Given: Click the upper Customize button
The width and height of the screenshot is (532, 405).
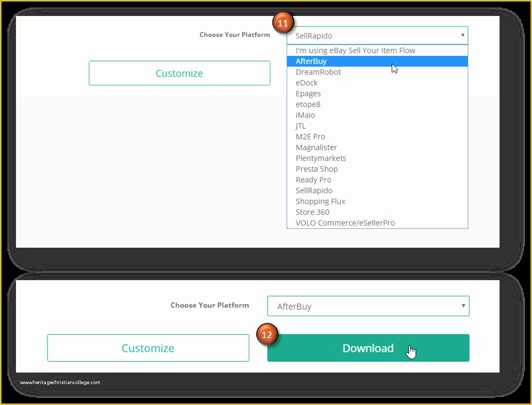Looking at the screenshot, I should tap(179, 73).
